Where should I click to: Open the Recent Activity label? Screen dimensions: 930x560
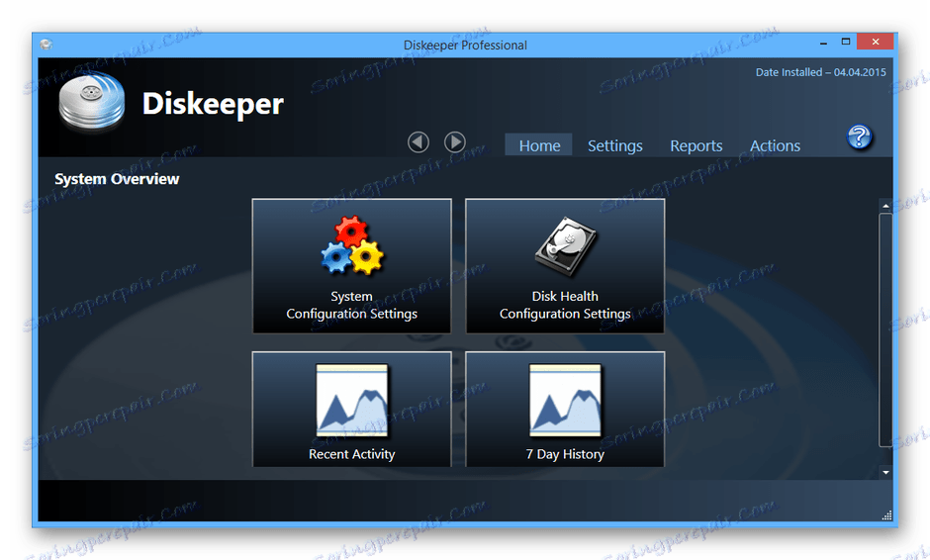(x=351, y=454)
